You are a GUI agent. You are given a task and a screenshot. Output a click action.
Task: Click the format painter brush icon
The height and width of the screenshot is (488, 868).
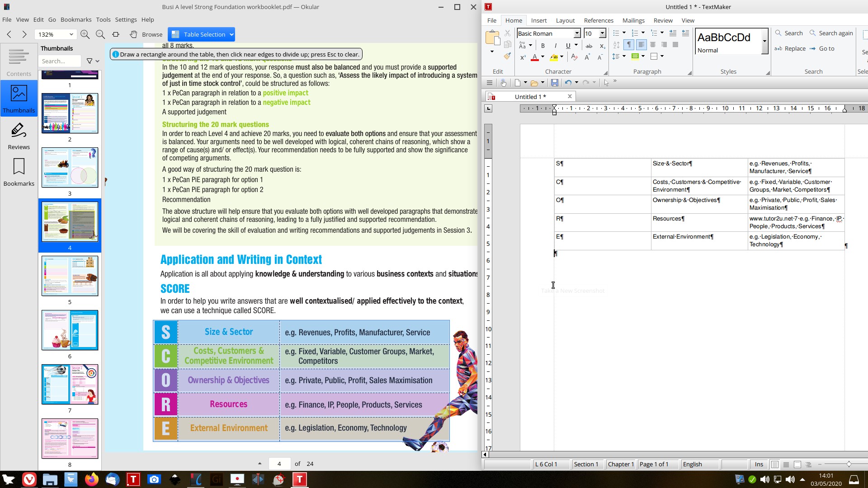(507, 56)
